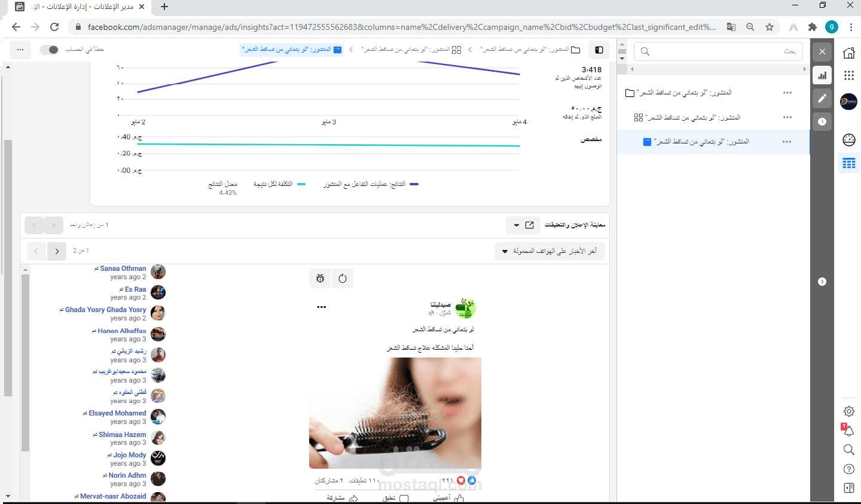Open Elsayed Mohamed commenter link

[117, 413]
